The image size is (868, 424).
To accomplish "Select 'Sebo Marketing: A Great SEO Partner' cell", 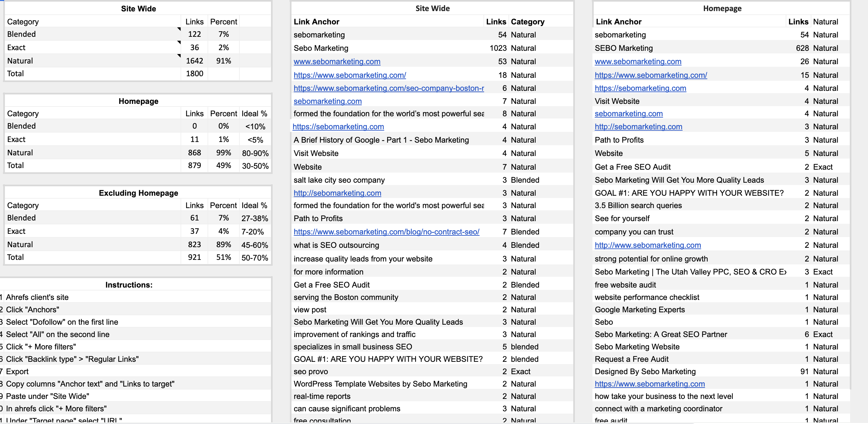I will click(x=689, y=334).
